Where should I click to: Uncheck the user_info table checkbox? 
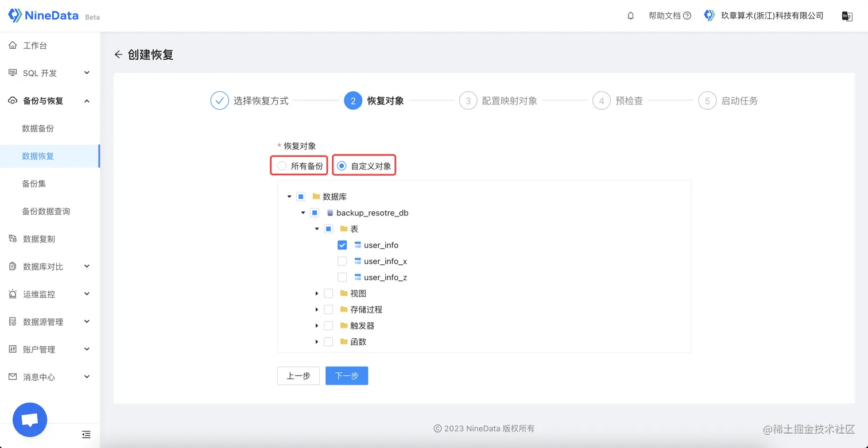342,245
